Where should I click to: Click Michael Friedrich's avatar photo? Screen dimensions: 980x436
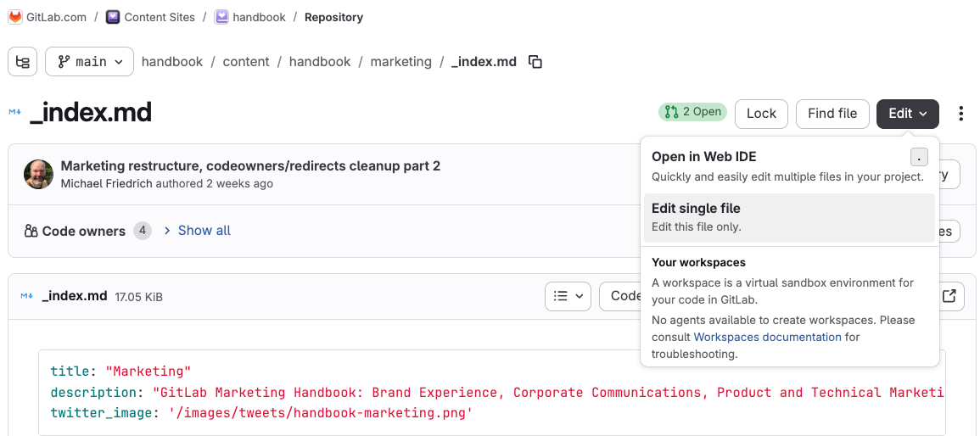(39, 174)
